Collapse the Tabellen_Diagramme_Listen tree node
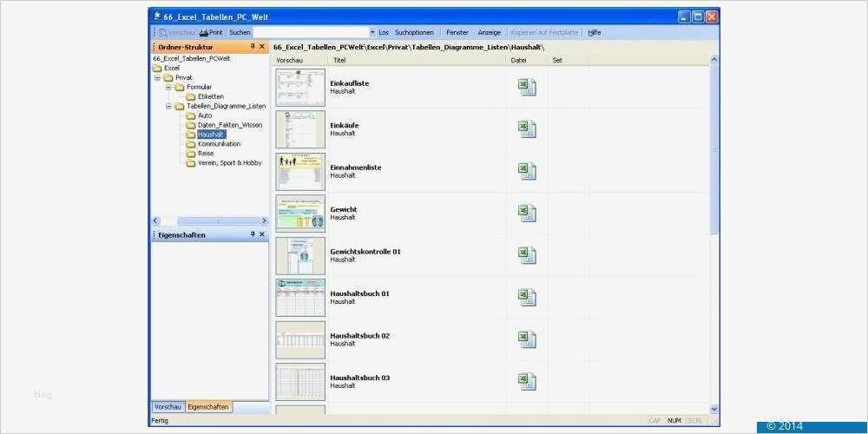The image size is (868, 434). 169,106
